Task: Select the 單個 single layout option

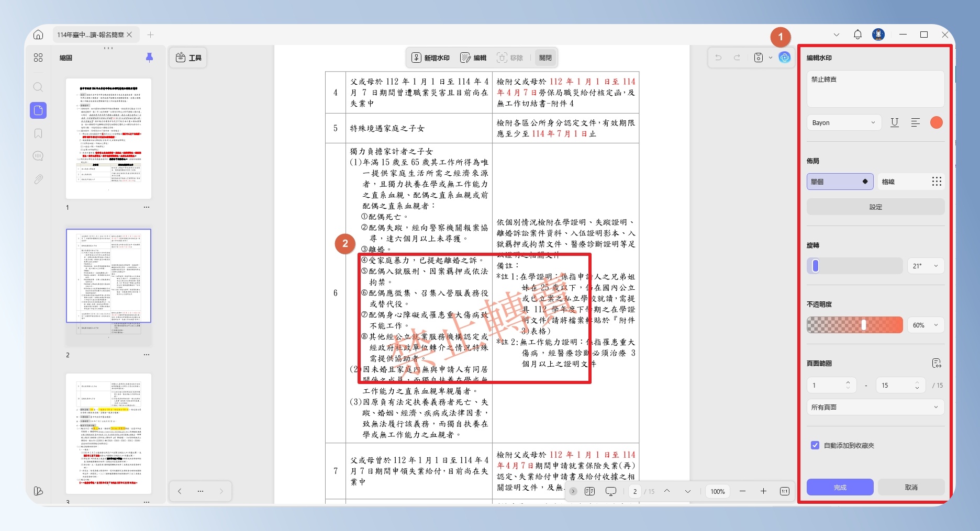Action: [x=840, y=182]
